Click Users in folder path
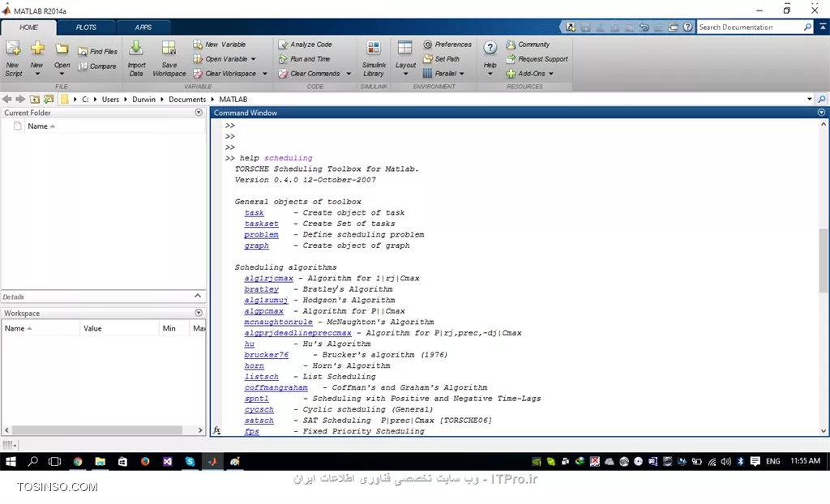 pyautogui.click(x=110, y=99)
